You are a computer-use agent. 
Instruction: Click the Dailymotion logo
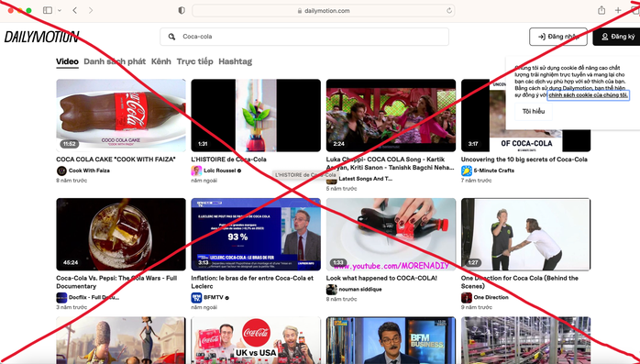click(41, 37)
